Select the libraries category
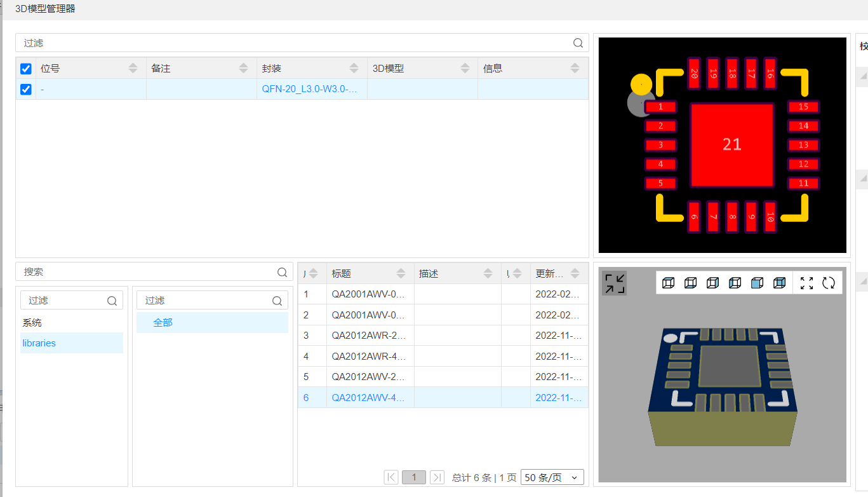This screenshot has width=868, height=497. point(39,343)
